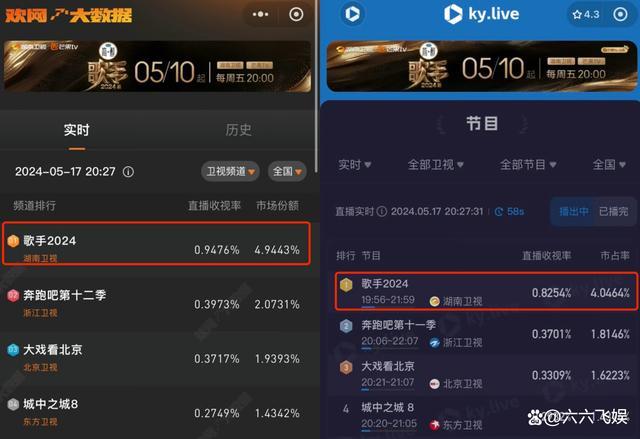
Task: Switch to 已播完 toggle option
Action: [x=613, y=211]
